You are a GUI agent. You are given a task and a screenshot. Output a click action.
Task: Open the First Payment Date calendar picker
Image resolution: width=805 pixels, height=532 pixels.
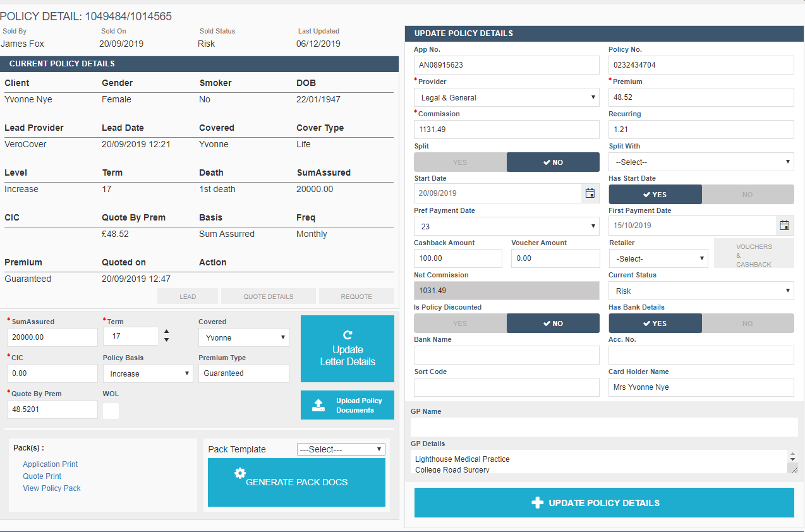[784, 226]
